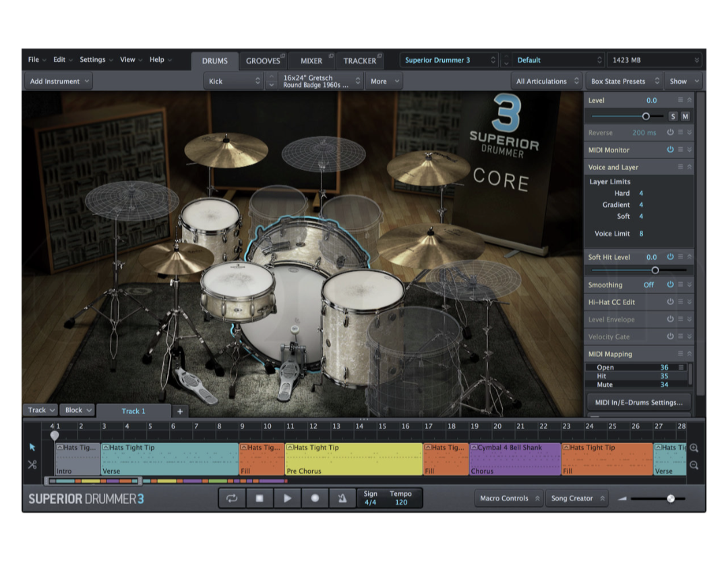The width and height of the screenshot is (728, 566).
Task: Click the record button in transport
Action: coord(315,498)
